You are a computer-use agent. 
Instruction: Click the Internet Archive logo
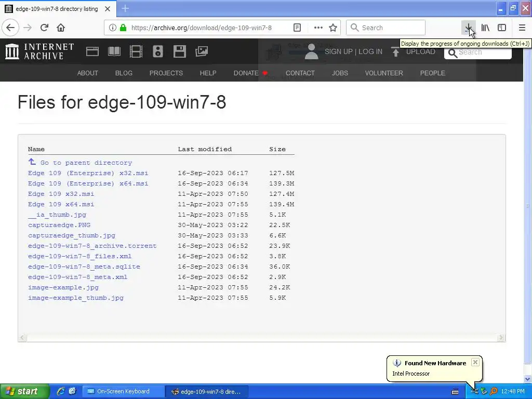click(x=39, y=51)
